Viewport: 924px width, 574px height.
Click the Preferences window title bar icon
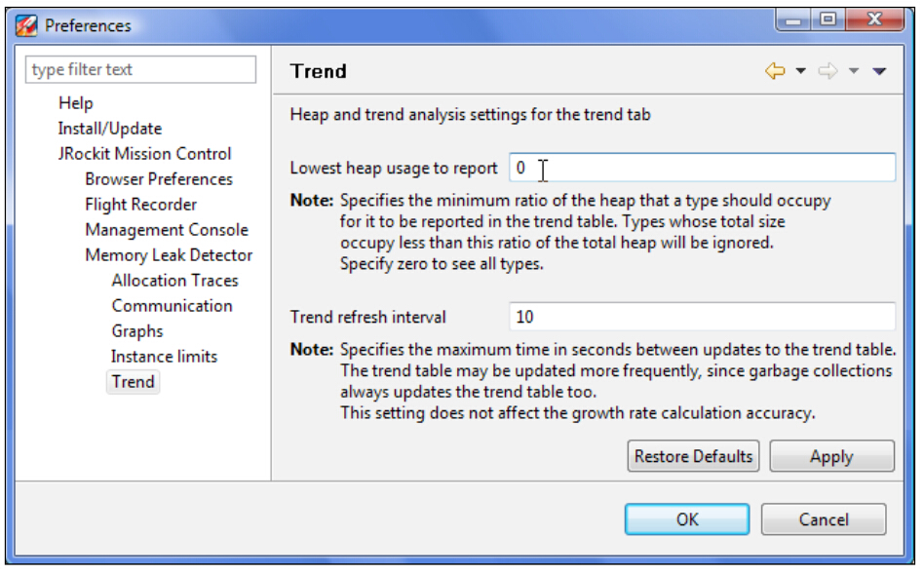pyautogui.click(x=27, y=25)
